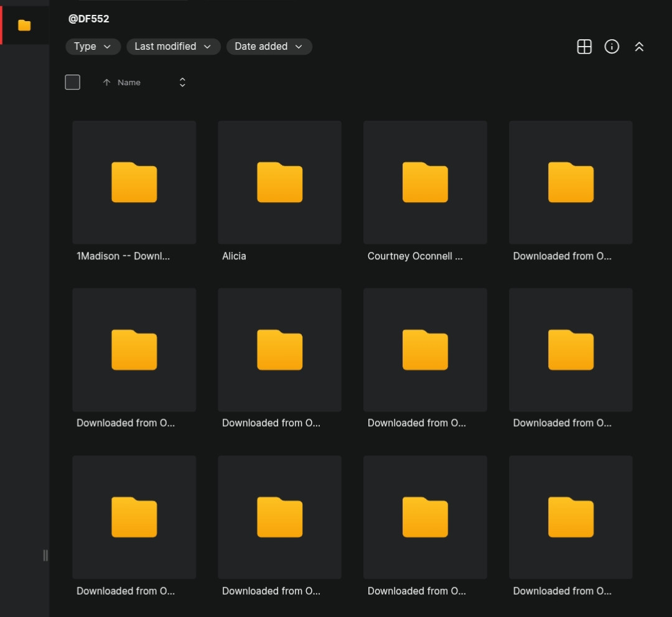Reverse sort direction using arrow beside Name

pos(107,82)
